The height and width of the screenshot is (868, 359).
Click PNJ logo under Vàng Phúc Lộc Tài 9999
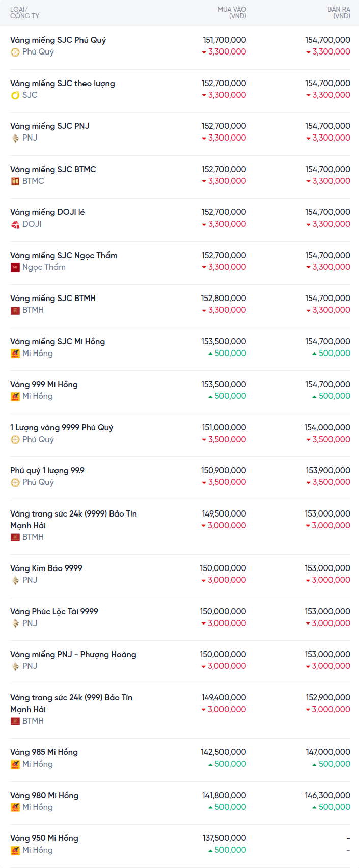pyautogui.click(x=15, y=623)
